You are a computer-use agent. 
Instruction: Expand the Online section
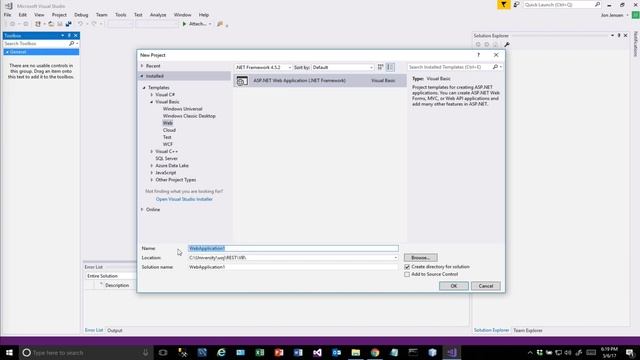coord(142,209)
